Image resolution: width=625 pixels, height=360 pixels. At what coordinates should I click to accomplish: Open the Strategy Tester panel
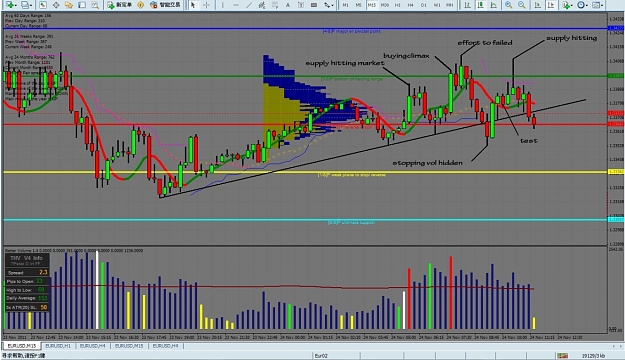point(95,5)
